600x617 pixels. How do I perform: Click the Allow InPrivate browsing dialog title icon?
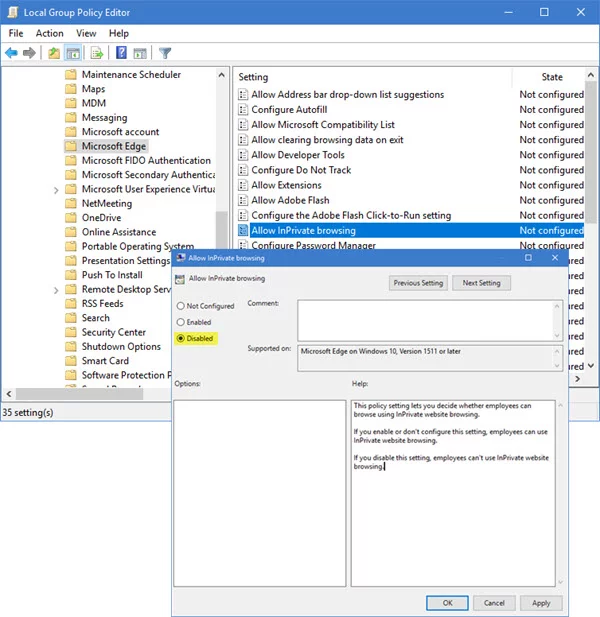click(181, 258)
